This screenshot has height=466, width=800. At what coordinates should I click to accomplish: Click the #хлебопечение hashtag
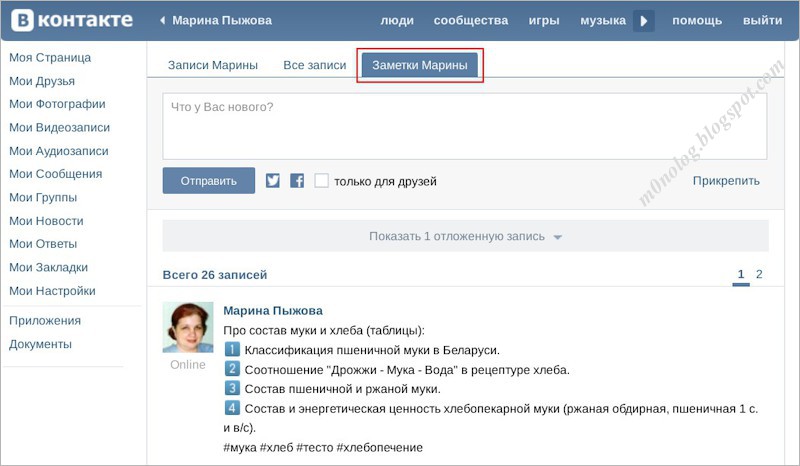[379, 447]
